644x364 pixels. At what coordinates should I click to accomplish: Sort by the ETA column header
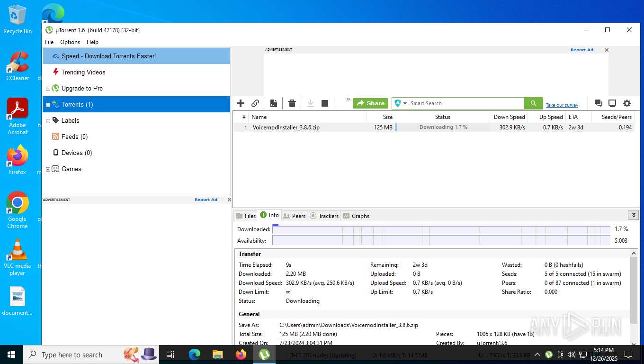pos(578,117)
